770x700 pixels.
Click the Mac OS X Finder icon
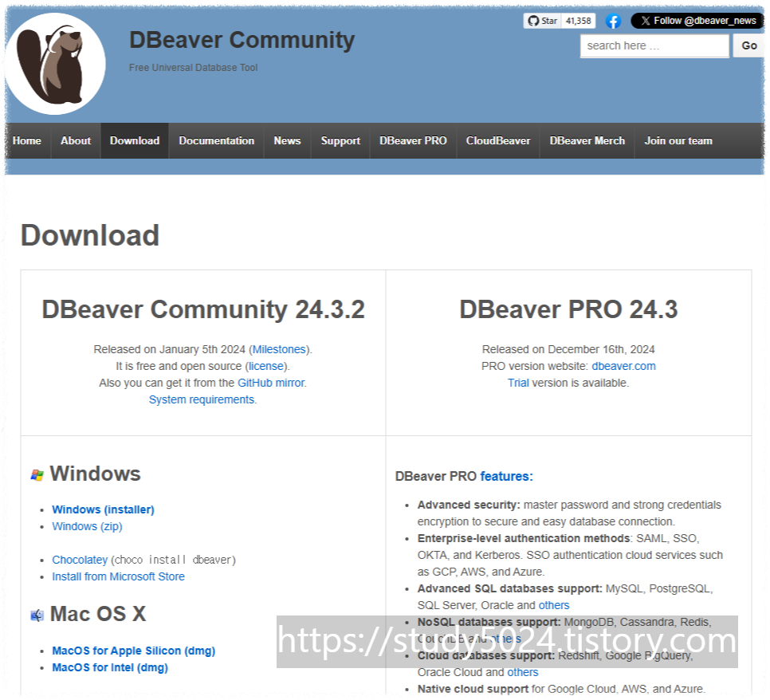coord(37,615)
